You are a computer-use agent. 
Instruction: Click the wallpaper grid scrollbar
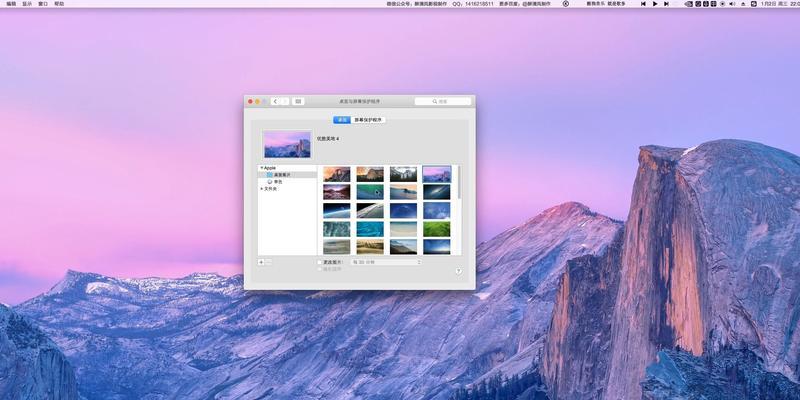459,182
